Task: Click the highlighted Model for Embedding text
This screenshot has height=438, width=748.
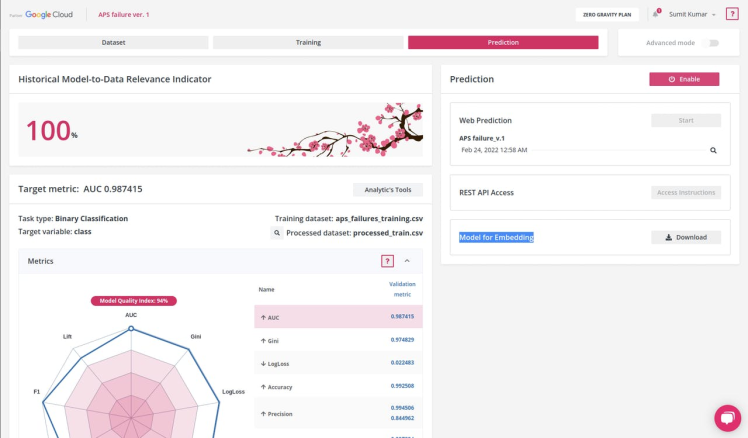Action: tap(496, 237)
